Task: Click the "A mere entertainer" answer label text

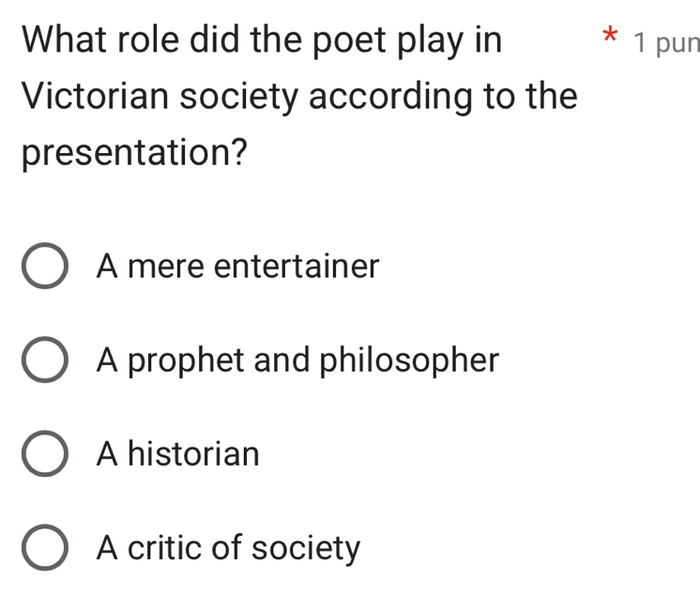Action: [237, 267]
